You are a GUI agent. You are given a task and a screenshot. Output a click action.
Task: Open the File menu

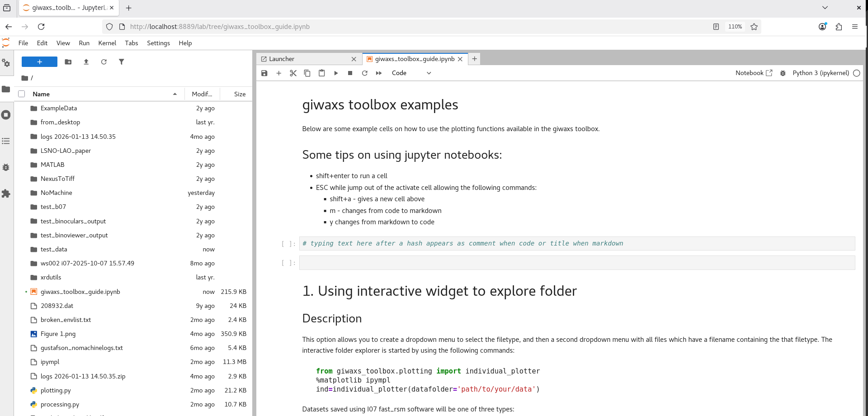[x=23, y=43]
